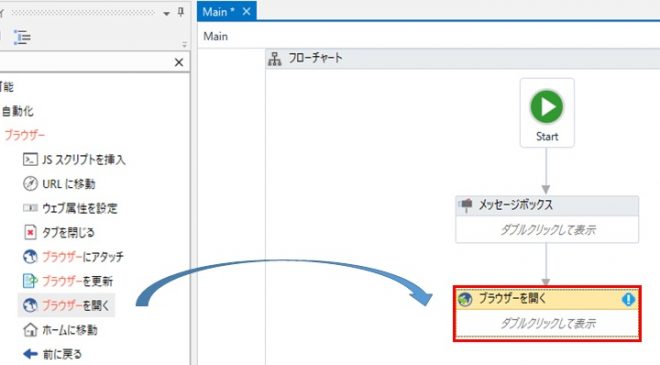Open the activities panel dropdown arrow
660x365 pixels.
click(x=167, y=13)
